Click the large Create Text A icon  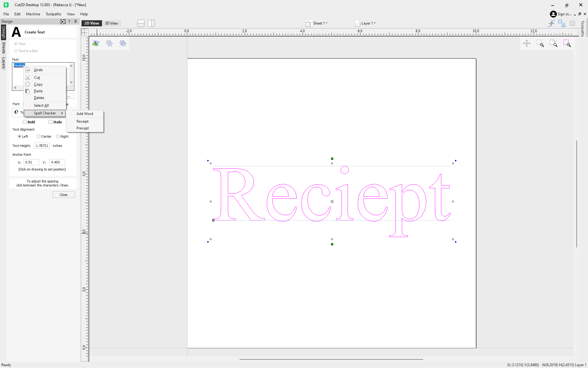(x=16, y=32)
